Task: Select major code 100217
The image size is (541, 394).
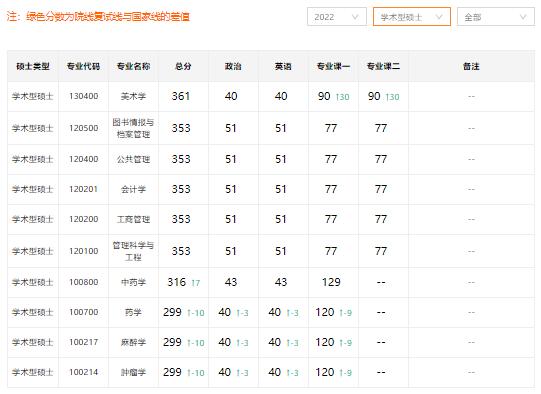Action: click(83, 342)
